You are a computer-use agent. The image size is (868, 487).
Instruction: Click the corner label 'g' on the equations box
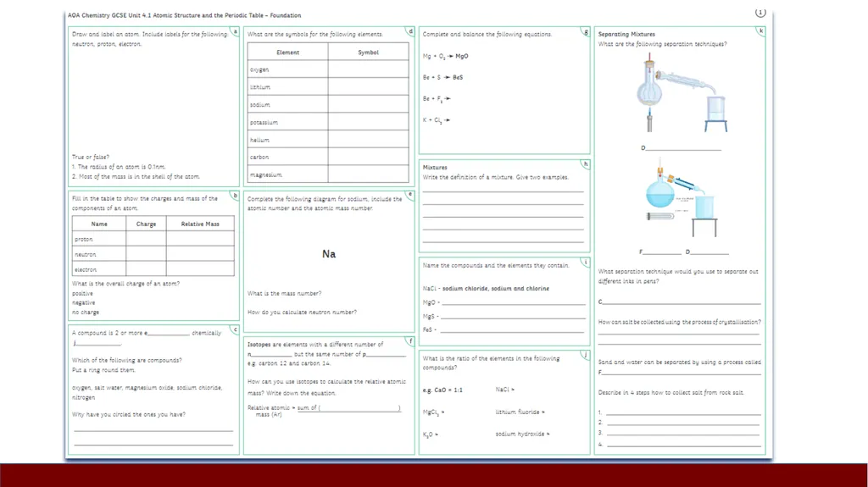click(x=586, y=32)
